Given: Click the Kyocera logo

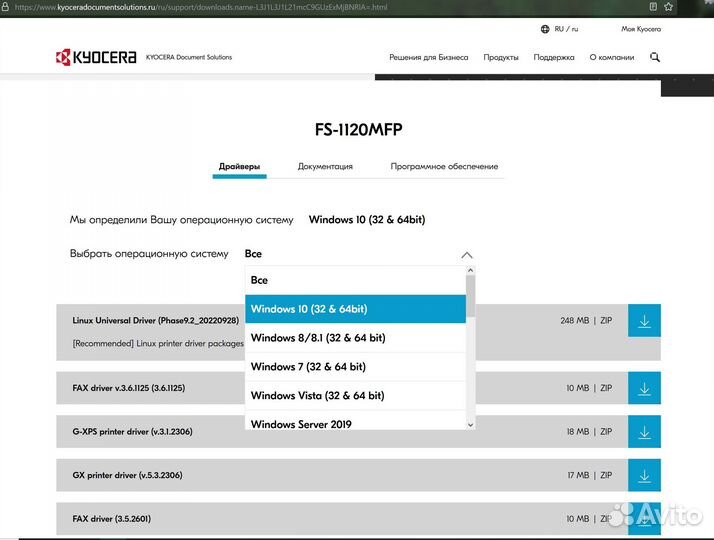Looking at the screenshot, I should 96,57.
